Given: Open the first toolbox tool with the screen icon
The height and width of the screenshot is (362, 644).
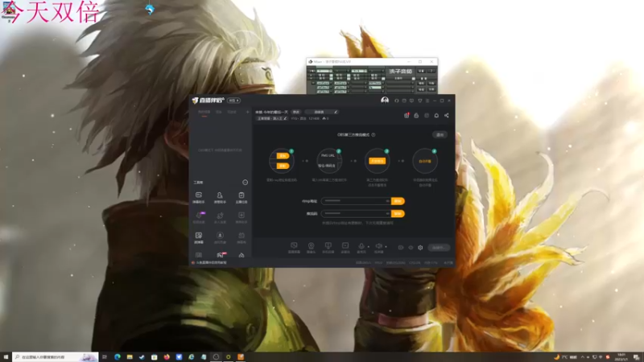Looking at the screenshot, I should 199,197.
